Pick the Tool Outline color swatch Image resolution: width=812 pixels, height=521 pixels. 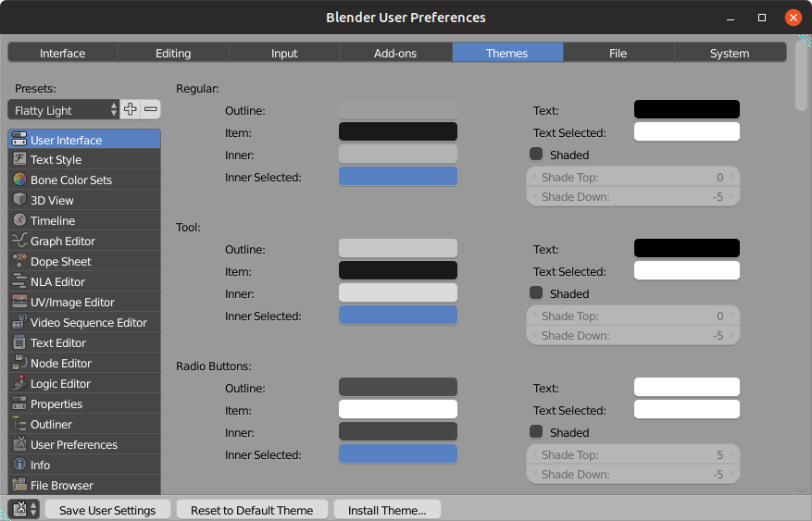click(x=398, y=248)
